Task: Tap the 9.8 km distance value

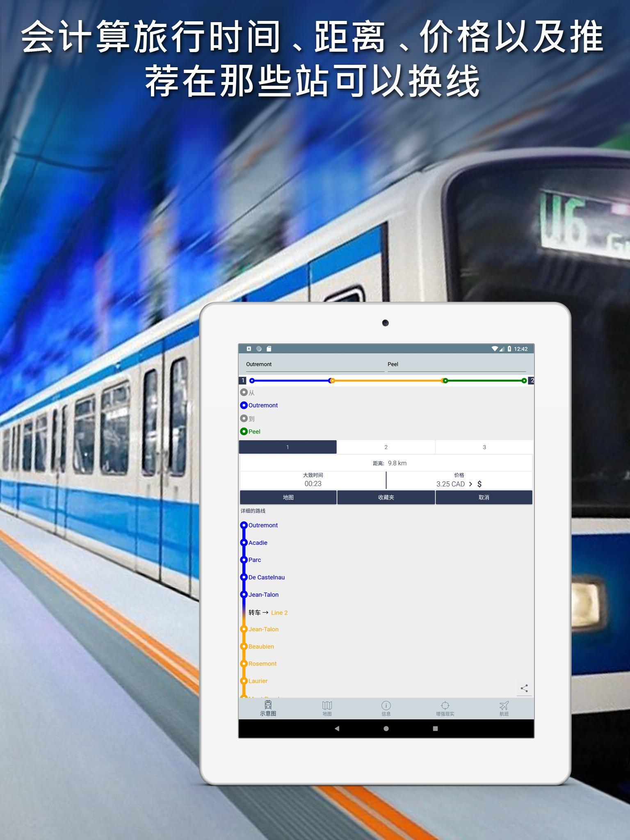Action: pos(397,463)
